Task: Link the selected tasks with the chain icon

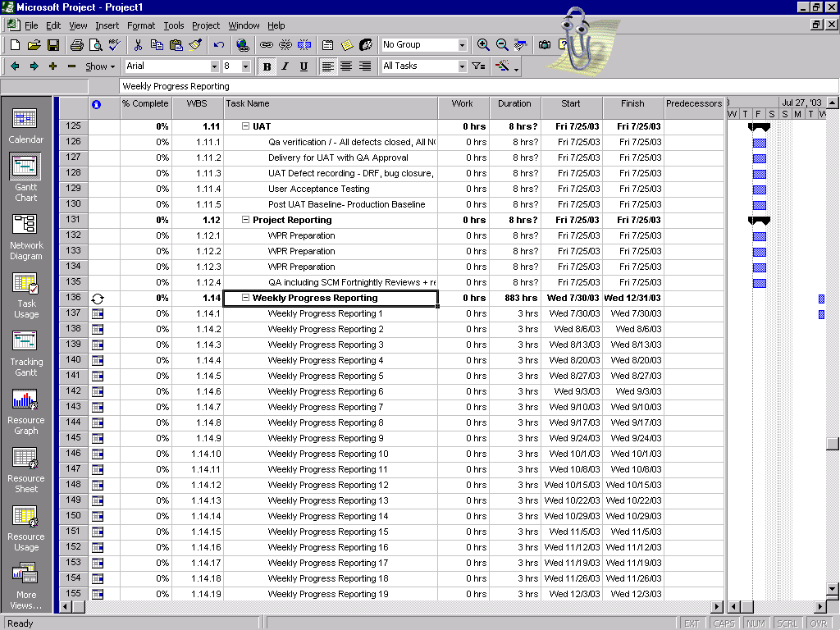Action: [x=268, y=43]
